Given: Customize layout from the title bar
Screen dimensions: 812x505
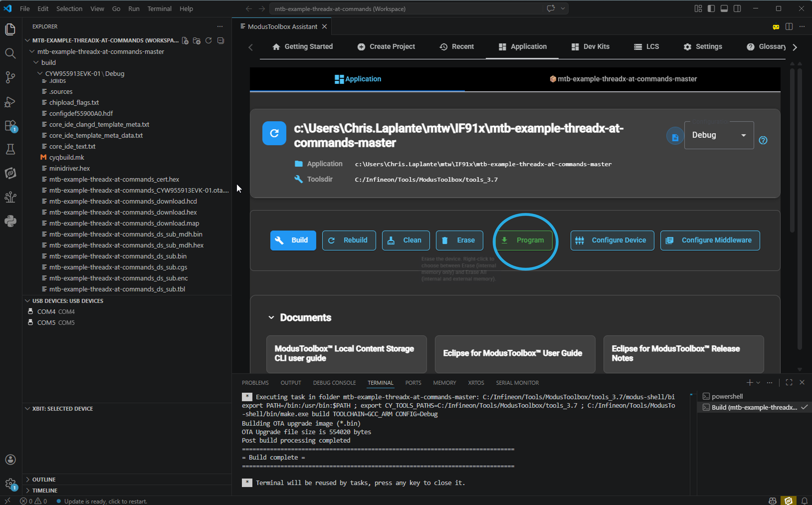Looking at the screenshot, I should 698,9.
